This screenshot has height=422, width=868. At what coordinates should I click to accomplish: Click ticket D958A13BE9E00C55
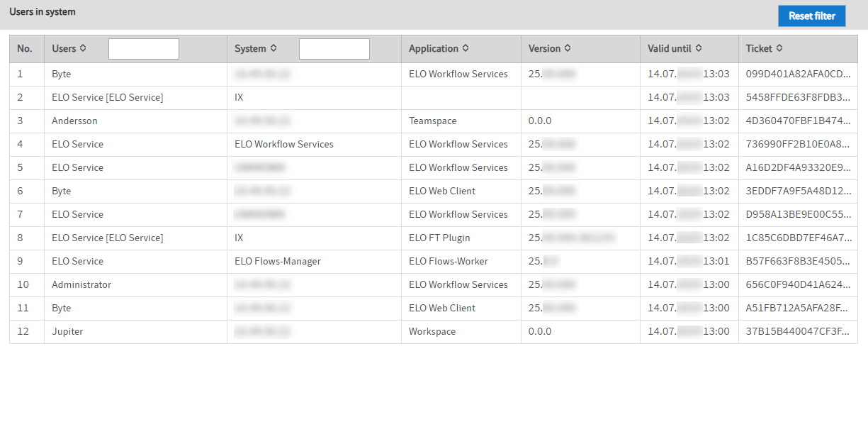pos(799,214)
